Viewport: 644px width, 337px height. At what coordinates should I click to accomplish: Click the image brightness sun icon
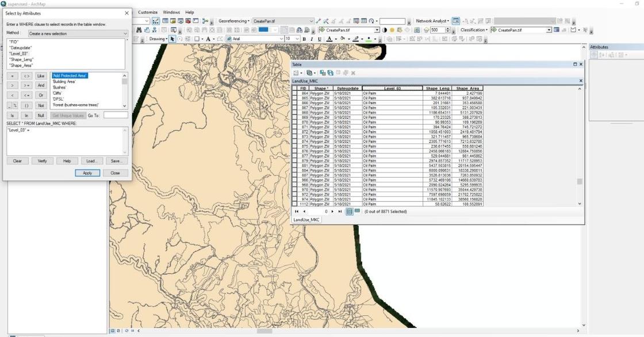coord(392,30)
